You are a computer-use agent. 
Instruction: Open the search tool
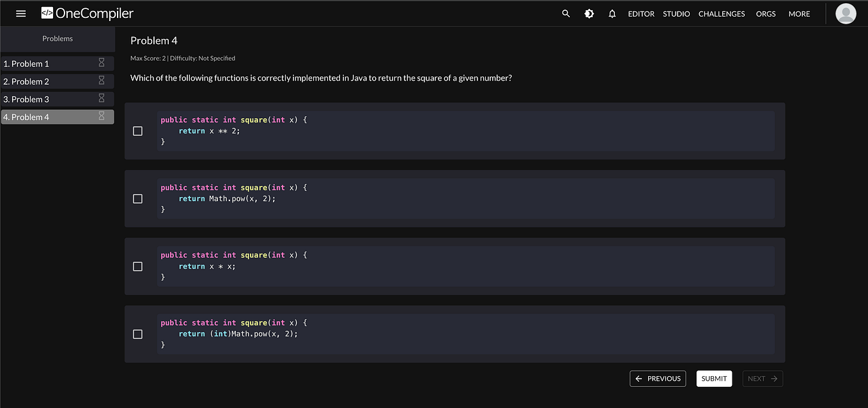pyautogui.click(x=565, y=13)
